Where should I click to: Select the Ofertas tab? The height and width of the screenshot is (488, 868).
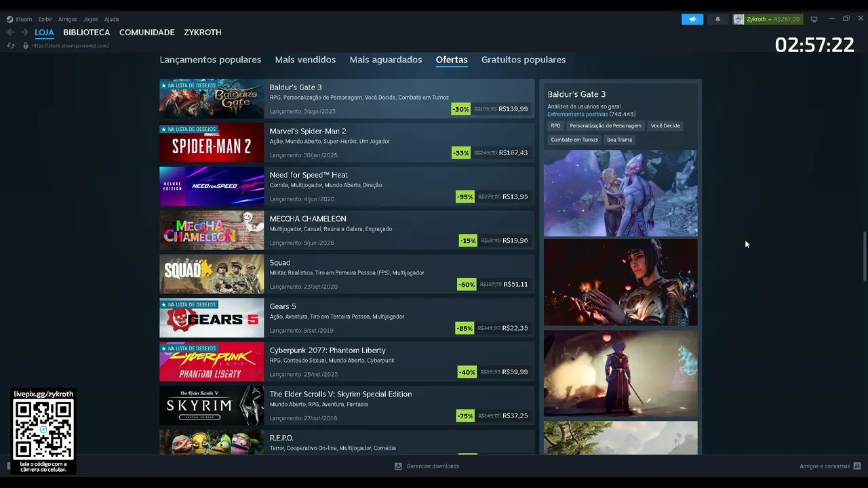click(x=452, y=60)
